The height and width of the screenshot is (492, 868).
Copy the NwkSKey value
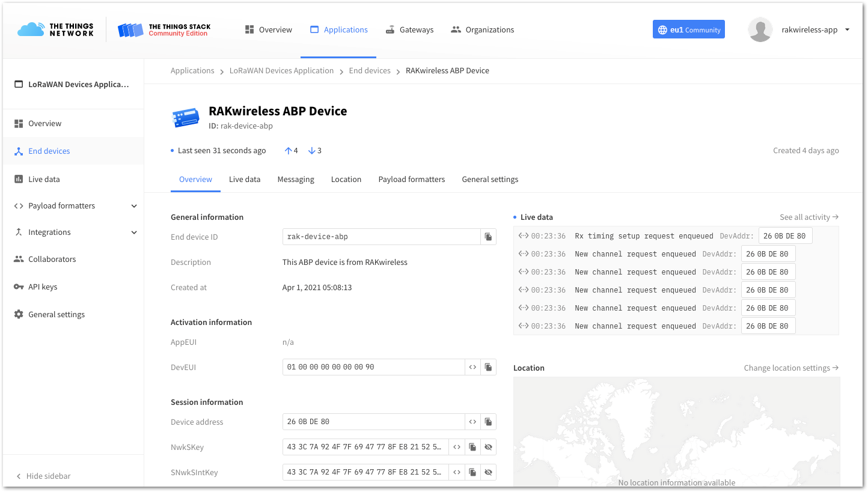coord(472,447)
